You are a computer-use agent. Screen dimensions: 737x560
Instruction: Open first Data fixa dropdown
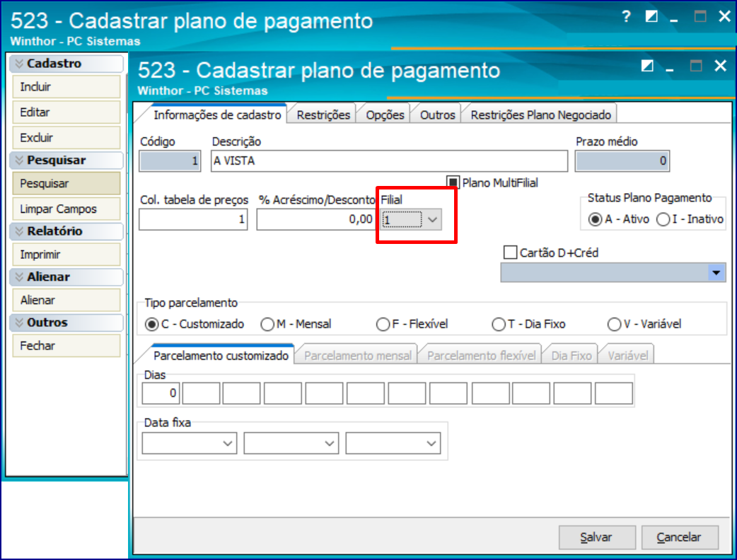click(x=228, y=443)
